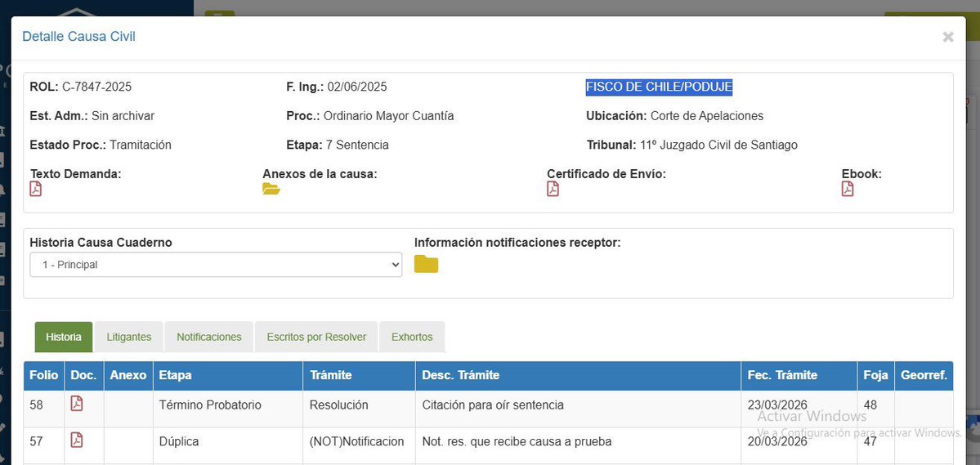Click the 11º Juzgado Civil de Santiago text
This screenshot has width=980, height=465.
tap(718, 145)
